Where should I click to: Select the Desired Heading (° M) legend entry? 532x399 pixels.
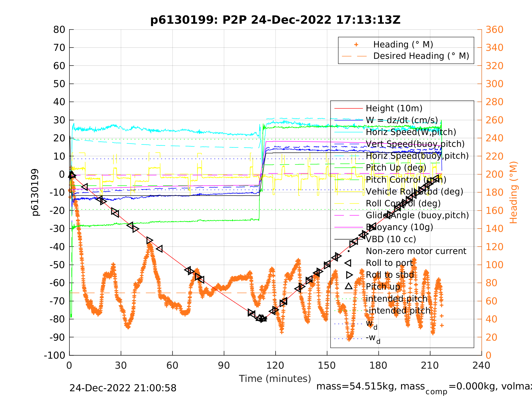pos(421,56)
